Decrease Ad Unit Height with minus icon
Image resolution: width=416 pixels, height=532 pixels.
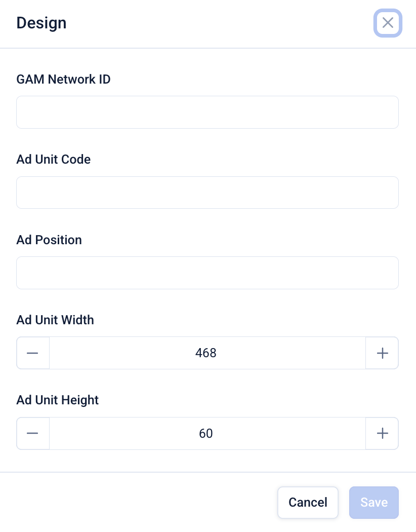33,433
